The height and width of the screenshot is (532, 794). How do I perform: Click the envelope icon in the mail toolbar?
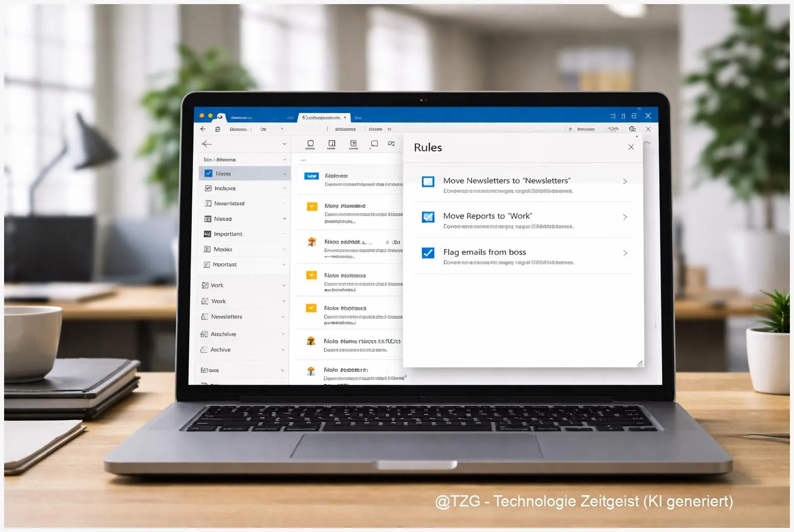[x=391, y=144]
